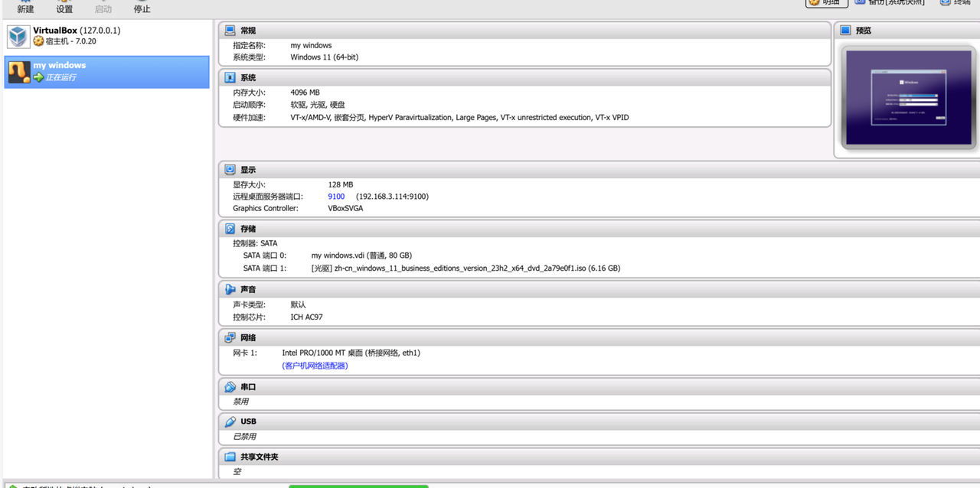This screenshot has height=488, width=980.
Task: Open the VM preview thumbnail
Action: (909, 96)
